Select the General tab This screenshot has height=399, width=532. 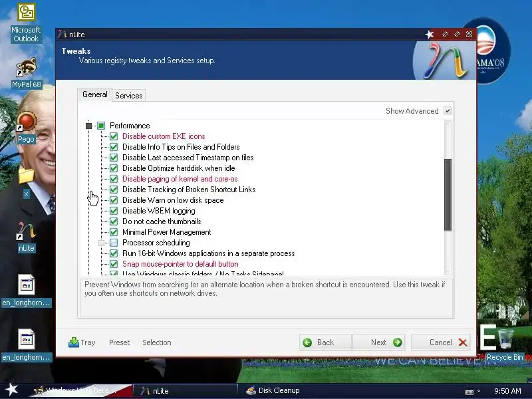pyautogui.click(x=94, y=94)
